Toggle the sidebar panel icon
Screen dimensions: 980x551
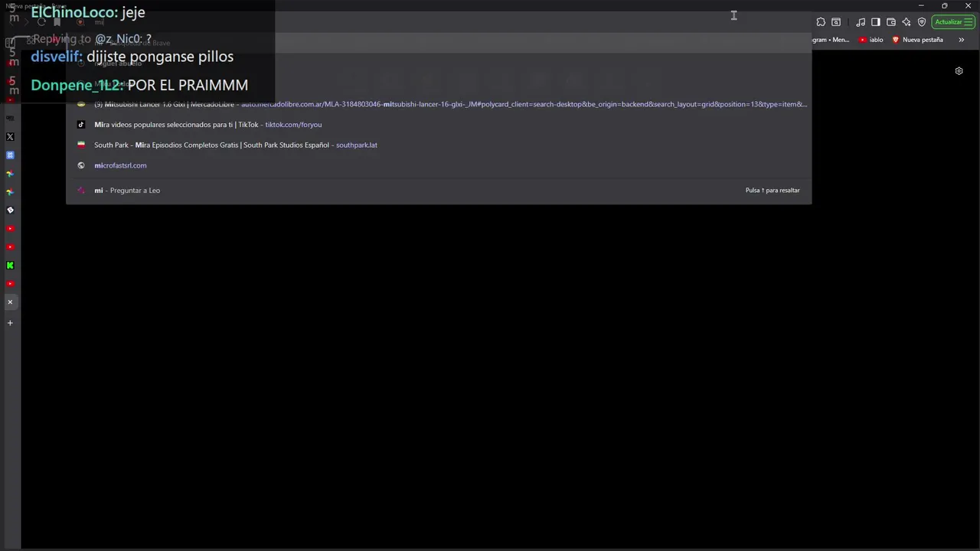[x=876, y=22]
